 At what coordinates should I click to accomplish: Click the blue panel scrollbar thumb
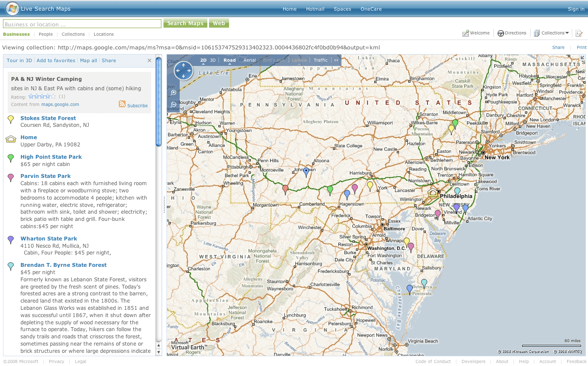[159, 102]
